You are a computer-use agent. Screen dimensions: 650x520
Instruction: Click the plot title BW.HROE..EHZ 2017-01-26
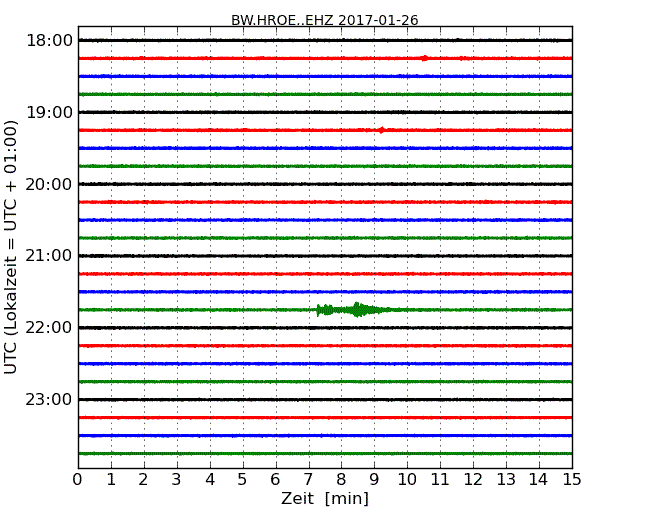(325, 20)
